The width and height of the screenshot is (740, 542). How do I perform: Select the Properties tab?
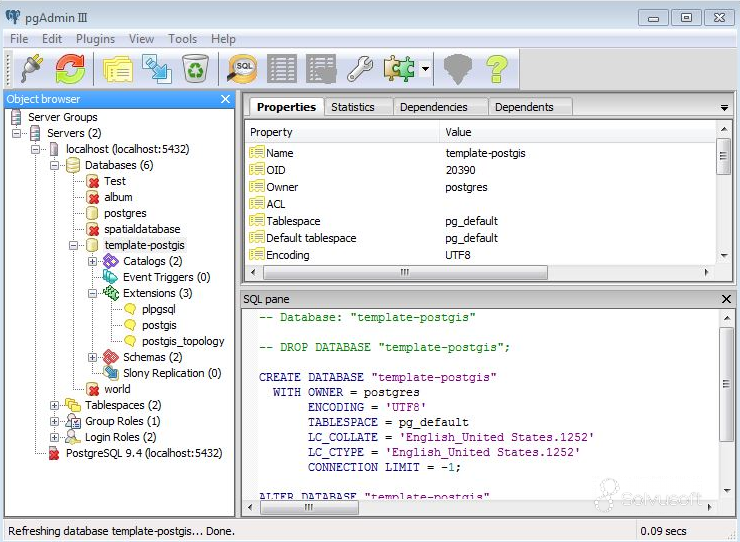coord(286,107)
